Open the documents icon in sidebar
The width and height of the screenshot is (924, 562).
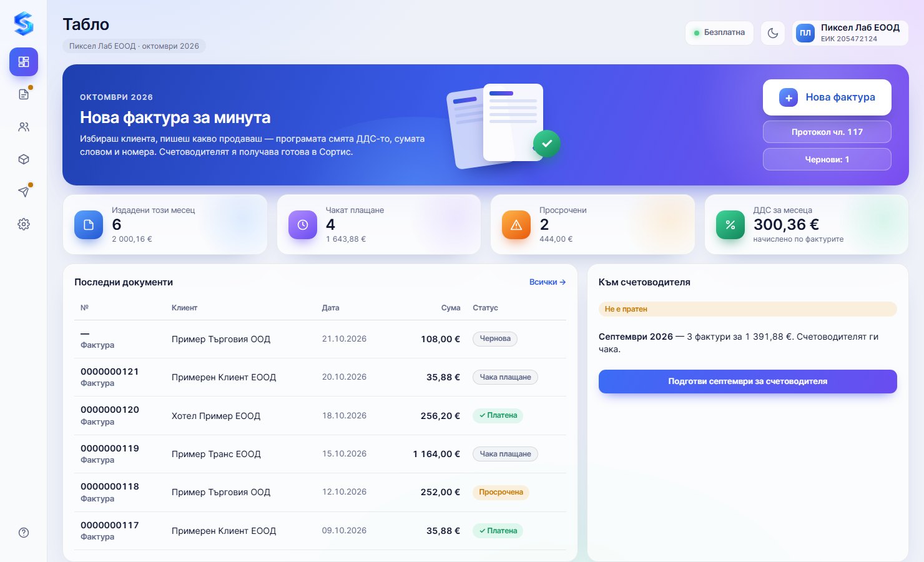click(x=24, y=94)
